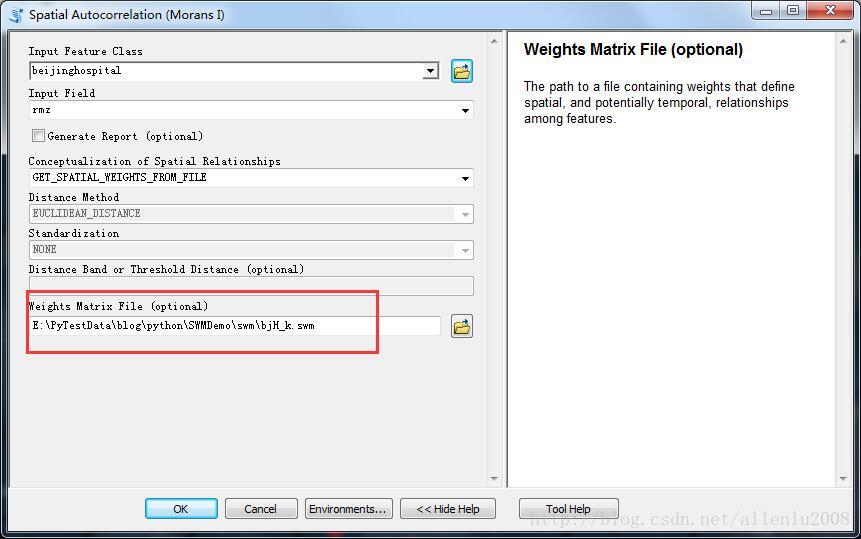Open Conceptualization of Spatial Relationships dropdown
Image resolution: width=861 pixels, height=539 pixels.
point(465,178)
